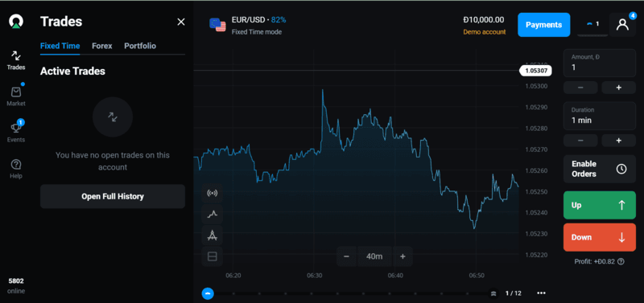Viewport: 644px width, 303px height.
Task: Open the three dots more menu
Action: pos(541,293)
